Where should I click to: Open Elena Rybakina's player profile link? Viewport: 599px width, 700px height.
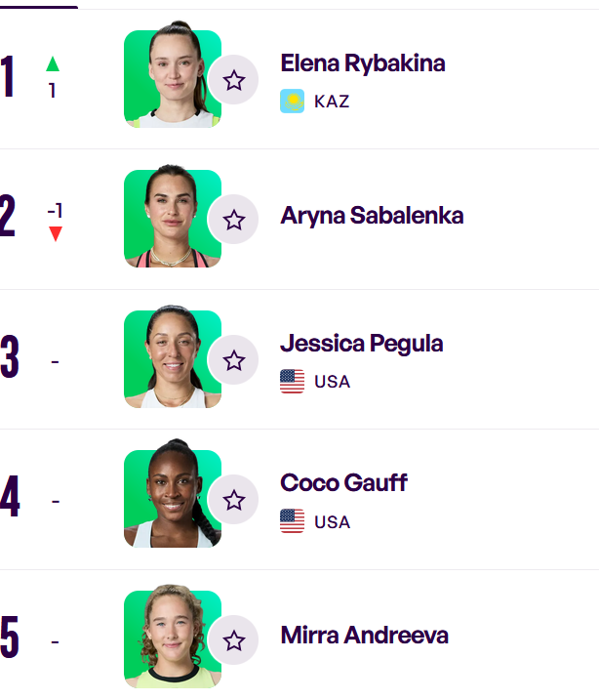click(x=363, y=63)
